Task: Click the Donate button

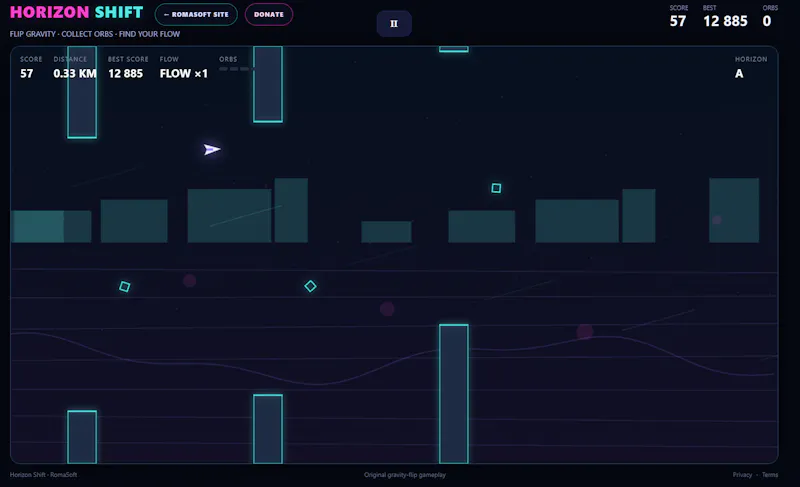Action: 269,14
